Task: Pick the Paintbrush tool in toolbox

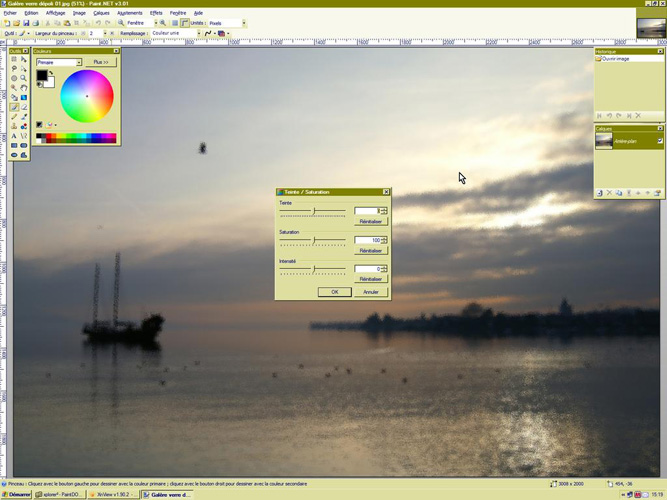Action: tap(14, 107)
